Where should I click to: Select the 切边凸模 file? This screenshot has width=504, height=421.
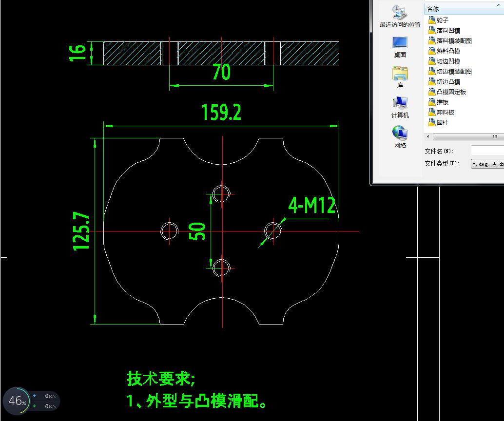pyautogui.click(x=445, y=82)
